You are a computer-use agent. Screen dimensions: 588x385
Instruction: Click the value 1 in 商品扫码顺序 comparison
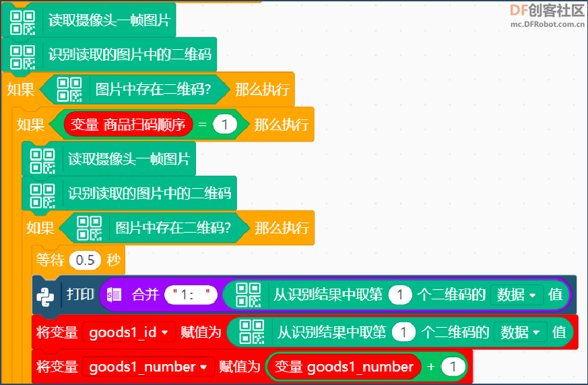(225, 124)
